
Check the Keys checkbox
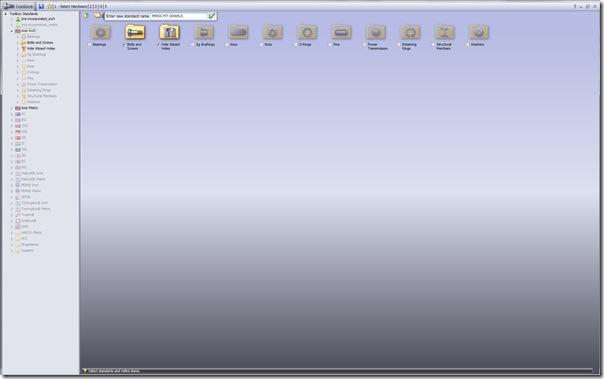click(x=227, y=45)
